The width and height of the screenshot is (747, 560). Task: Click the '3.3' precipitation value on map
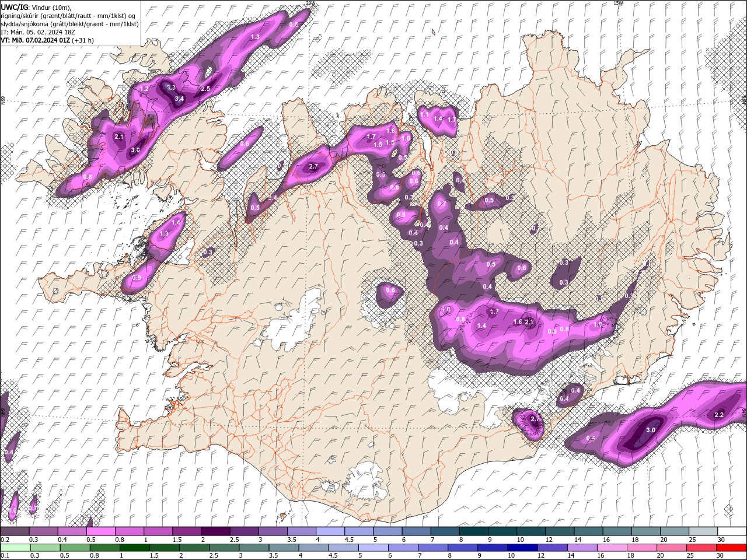tap(171, 87)
